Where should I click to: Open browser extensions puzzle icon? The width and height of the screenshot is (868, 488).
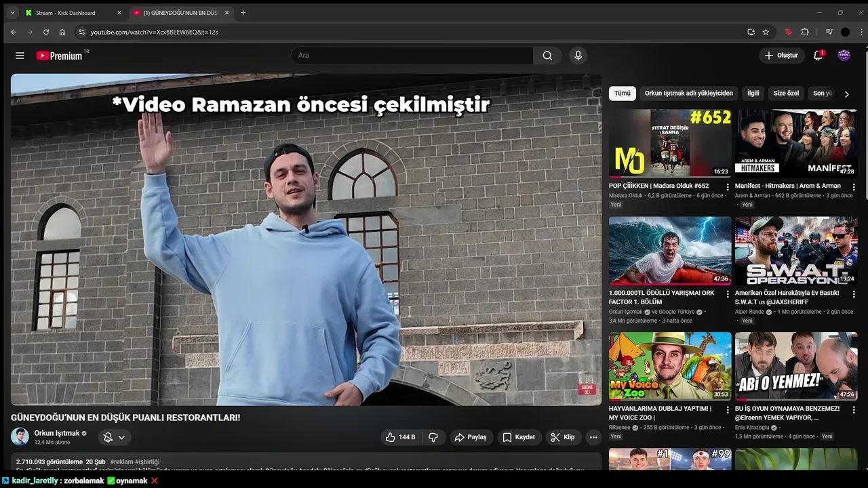click(x=805, y=32)
